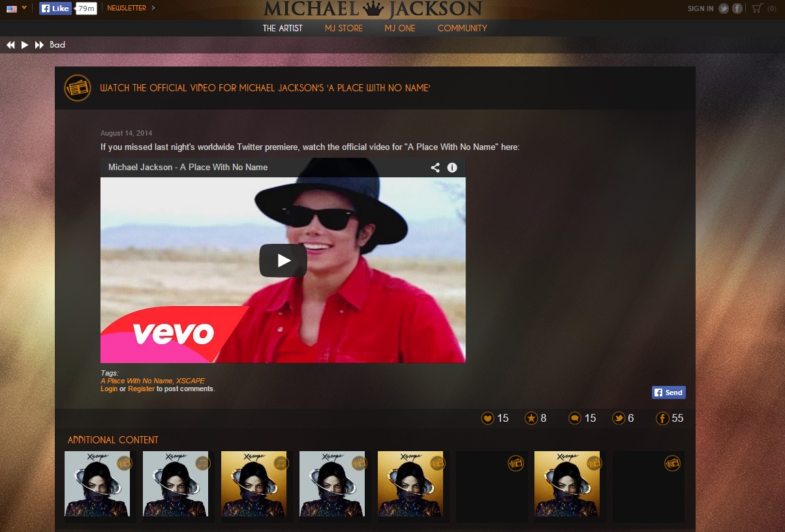Expand the Newsletter arrow

(153, 8)
